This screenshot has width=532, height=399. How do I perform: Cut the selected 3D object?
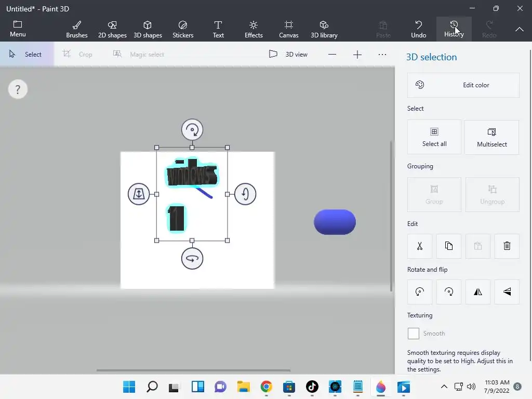click(420, 246)
